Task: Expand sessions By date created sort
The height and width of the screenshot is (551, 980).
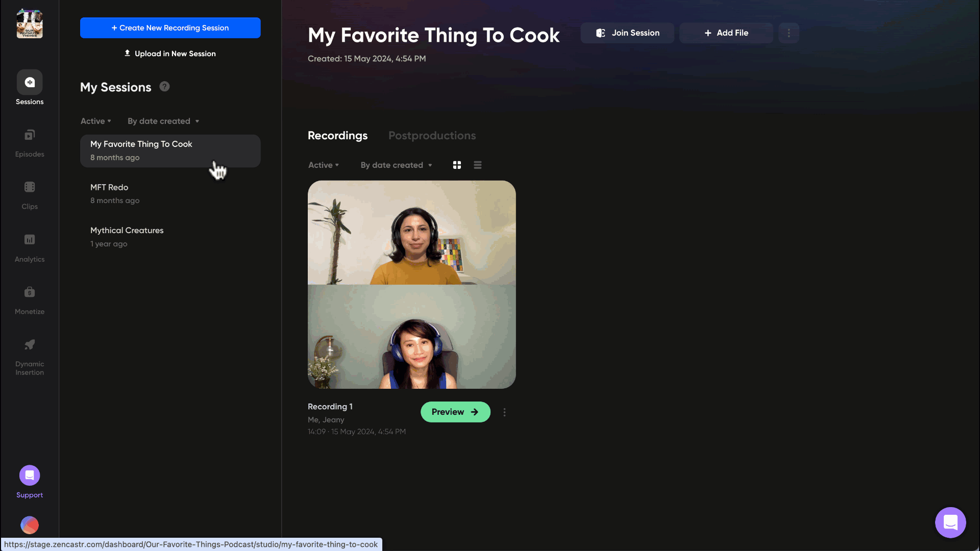Action: point(163,121)
